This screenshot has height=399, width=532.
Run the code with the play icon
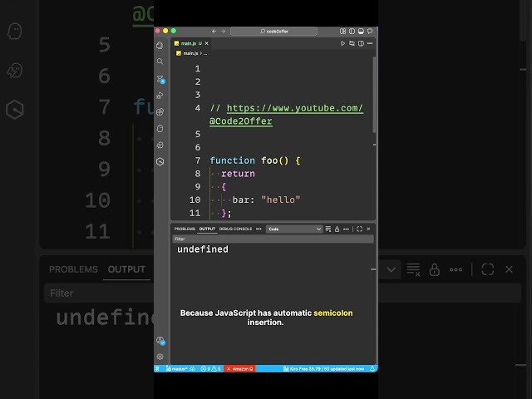[x=342, y=43]
